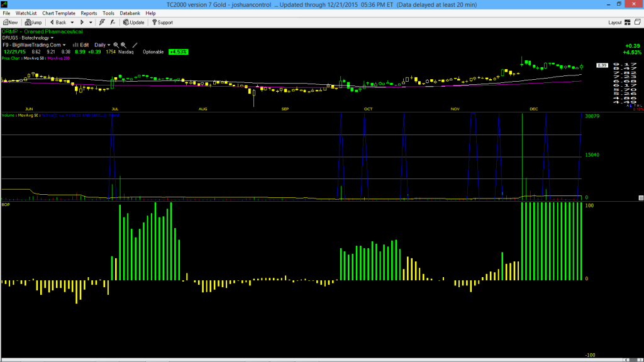644x362 pixels.
Task: Open the Layout grid icon
Action: tap(628, 22)
